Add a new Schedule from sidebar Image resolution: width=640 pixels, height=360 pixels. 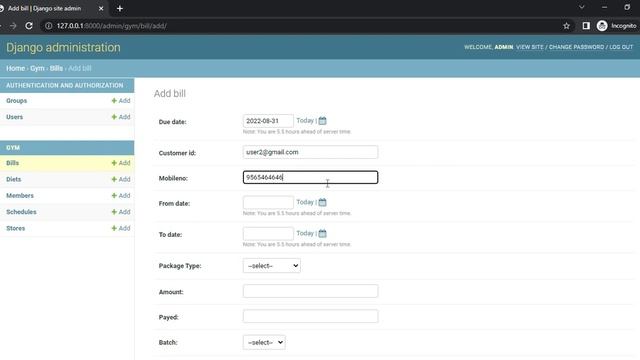click(x=121, y=212)
